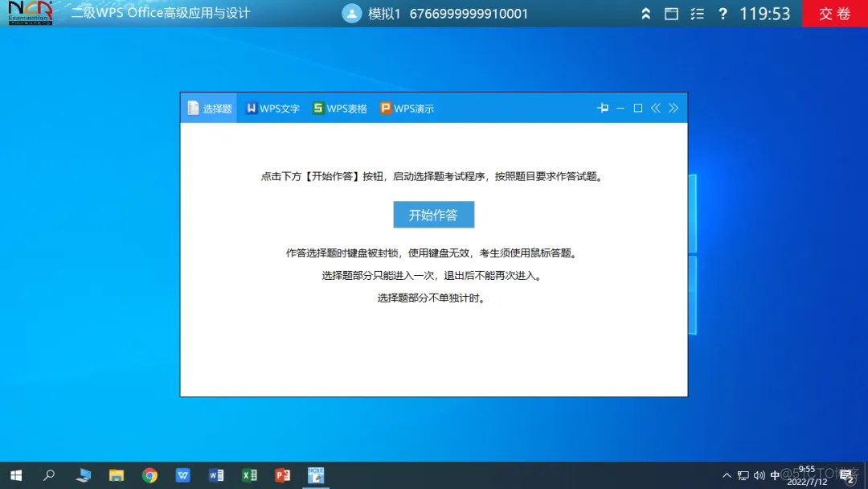Viewport: 868px width, 489px height.
Task: Click the instruction text above 开始作答
Action: pos(433,177)
